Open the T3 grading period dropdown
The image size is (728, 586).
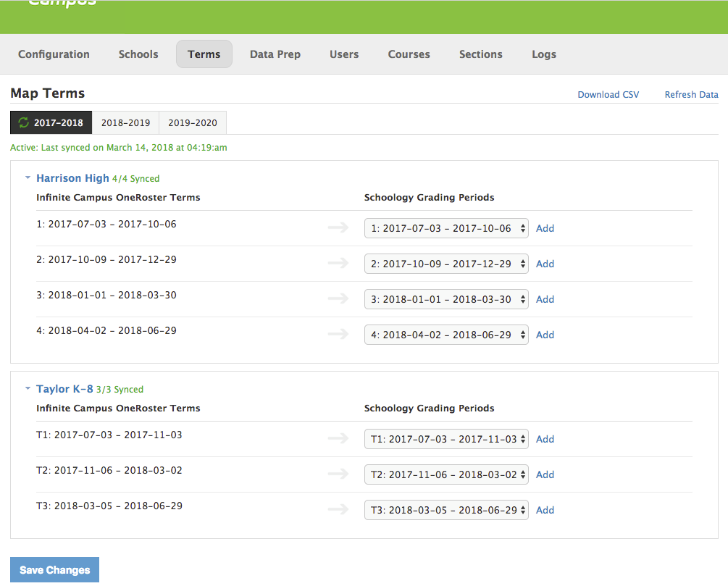click(446, 510)
